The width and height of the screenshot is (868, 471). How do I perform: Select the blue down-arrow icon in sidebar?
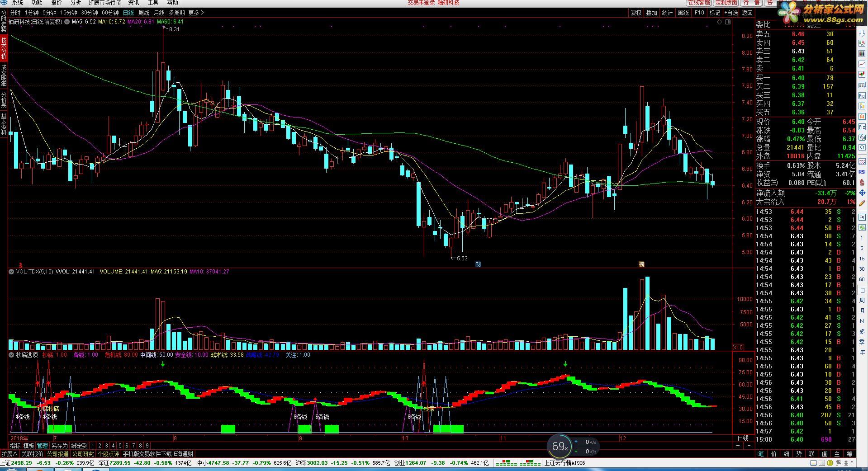pos(862,33)
